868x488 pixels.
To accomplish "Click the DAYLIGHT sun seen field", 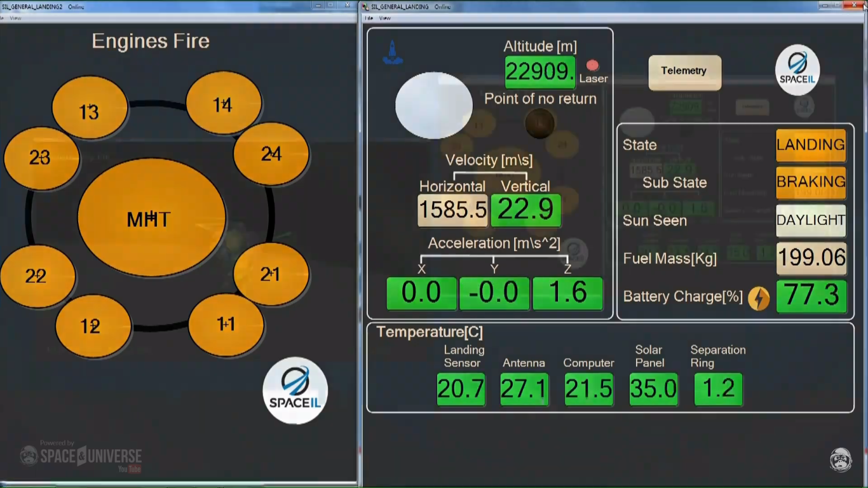I will pyautogui.click(x=811, y=220).
